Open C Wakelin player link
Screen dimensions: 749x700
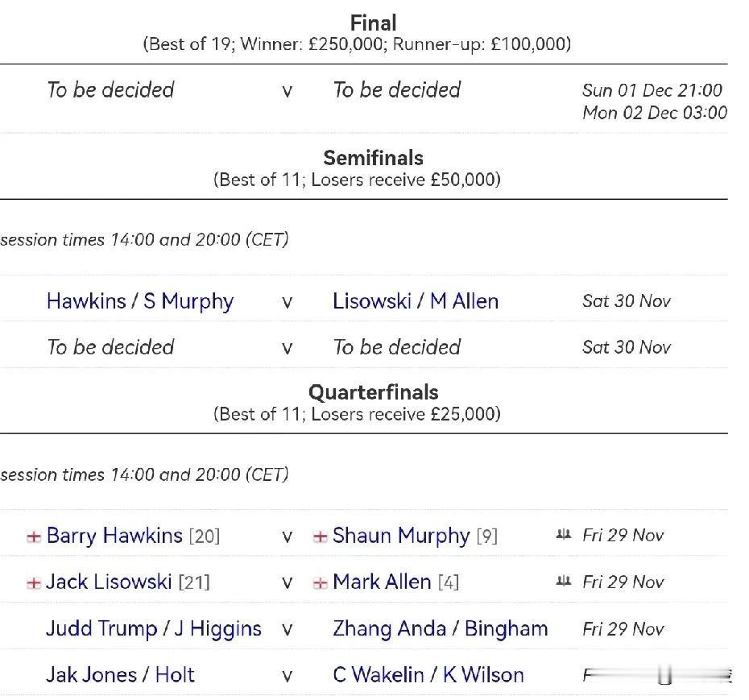379,675
